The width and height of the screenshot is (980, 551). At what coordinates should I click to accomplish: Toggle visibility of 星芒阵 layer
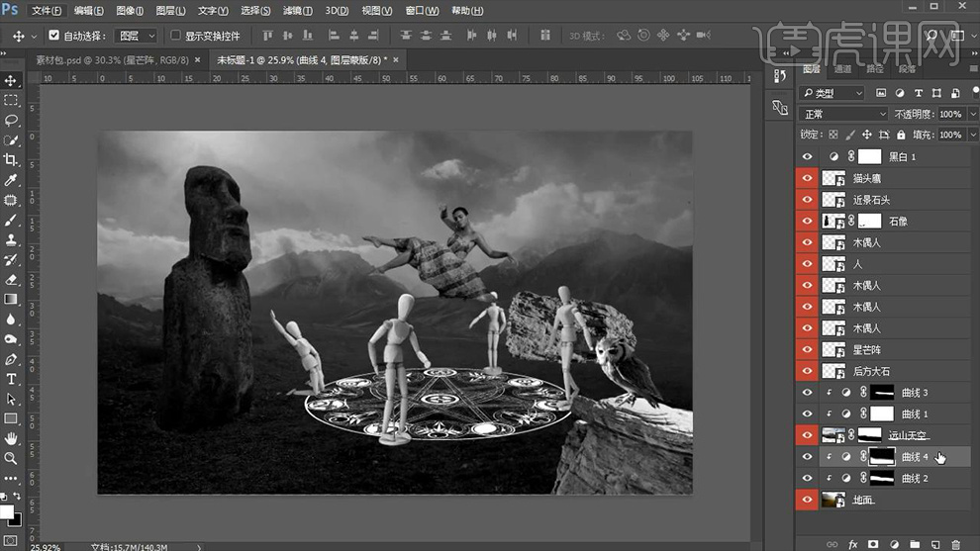(x=807, y=349)
